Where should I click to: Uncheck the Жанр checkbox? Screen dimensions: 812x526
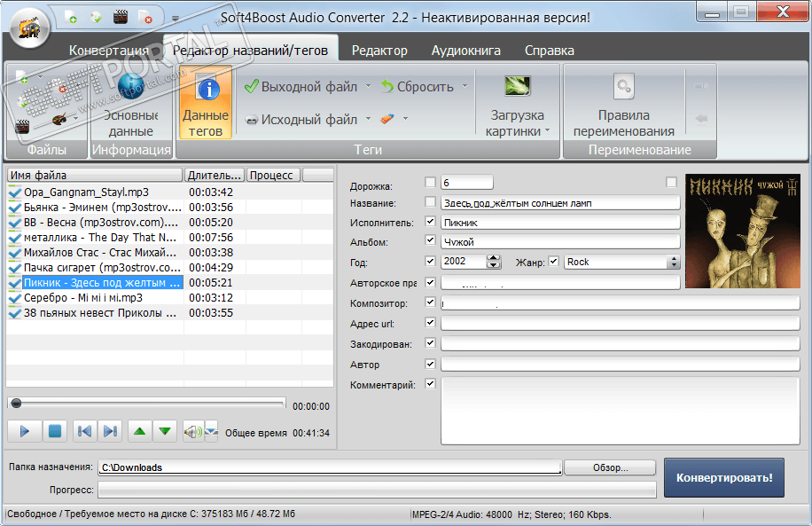553,261
